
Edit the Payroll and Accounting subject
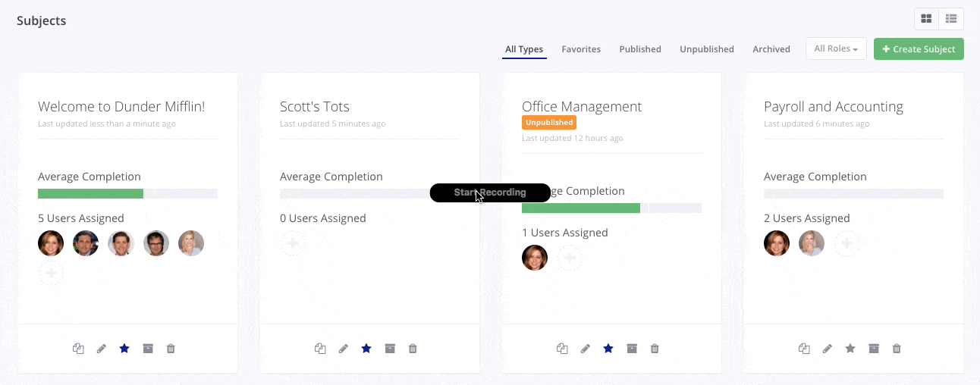[828, 349]
